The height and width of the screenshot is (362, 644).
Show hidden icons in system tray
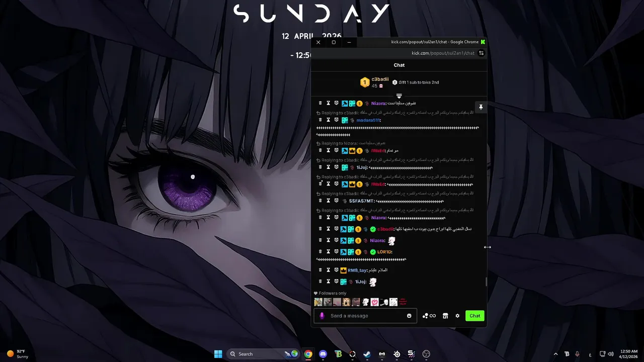click(x=555, y=354)
